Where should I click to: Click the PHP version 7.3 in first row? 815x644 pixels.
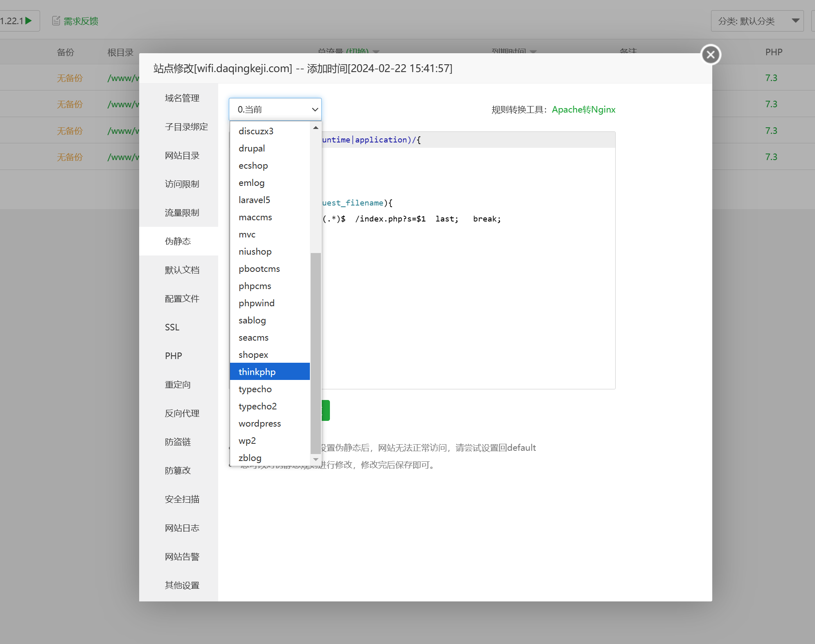tap(771, 78)
